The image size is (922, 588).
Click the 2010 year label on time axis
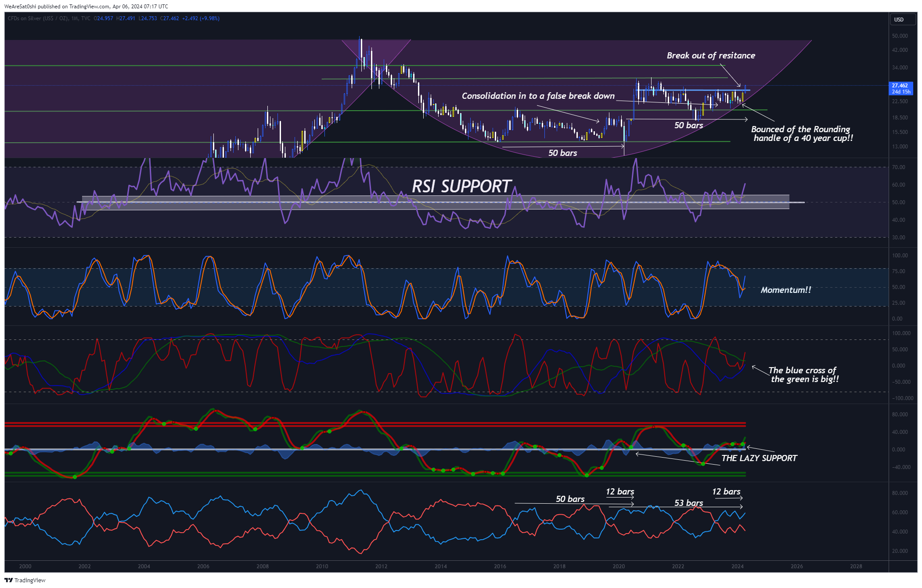(322, 566)
